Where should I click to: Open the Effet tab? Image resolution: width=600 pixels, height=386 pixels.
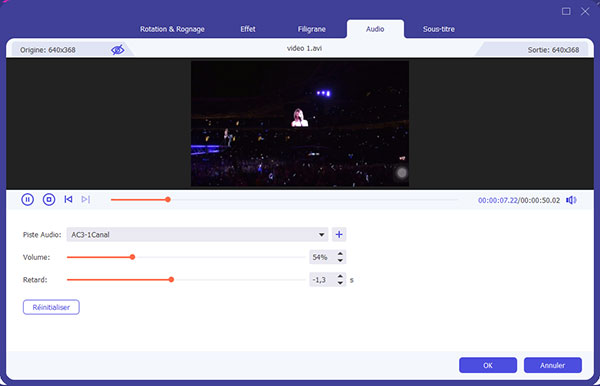pyautogui.click(x=248, y=29)
